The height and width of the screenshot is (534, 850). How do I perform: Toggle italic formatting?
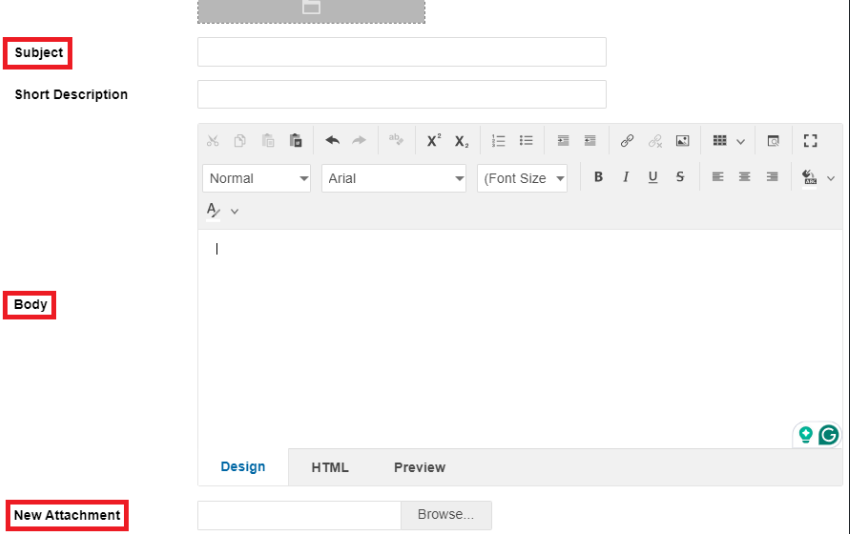click(x=626, y=177)
